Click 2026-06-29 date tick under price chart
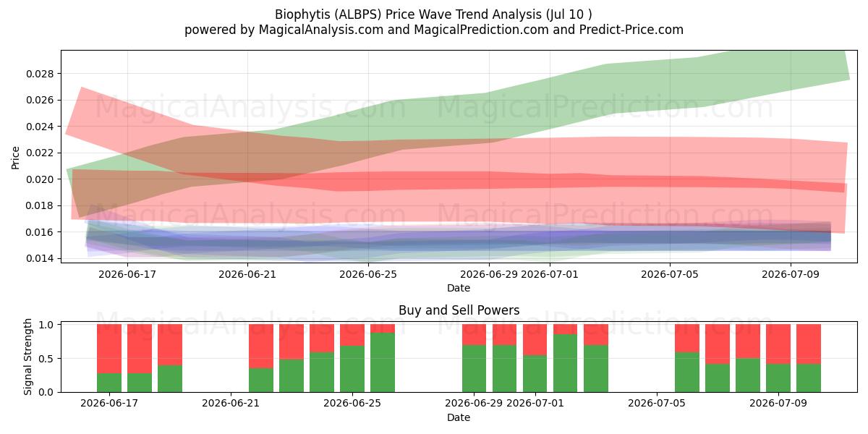The height and width of the screenshot is (434, 868). [x=489, y=274]
